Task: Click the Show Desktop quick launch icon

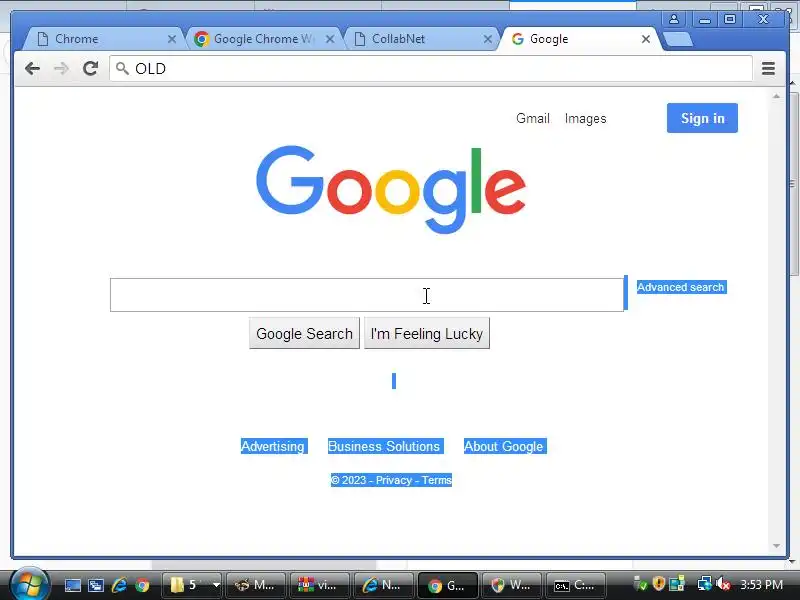Action: 72,585
